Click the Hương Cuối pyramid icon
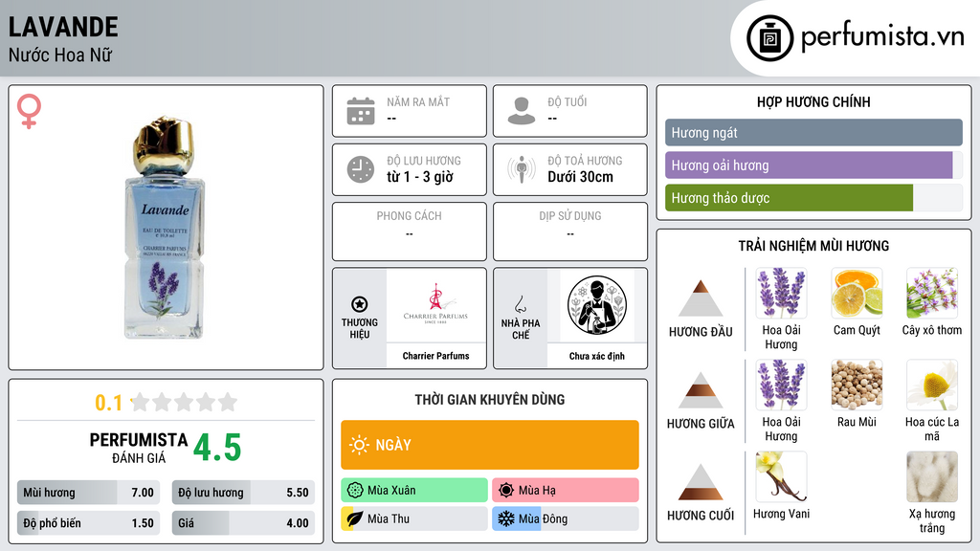The image size is (980, 551). [x=701, y=482]
